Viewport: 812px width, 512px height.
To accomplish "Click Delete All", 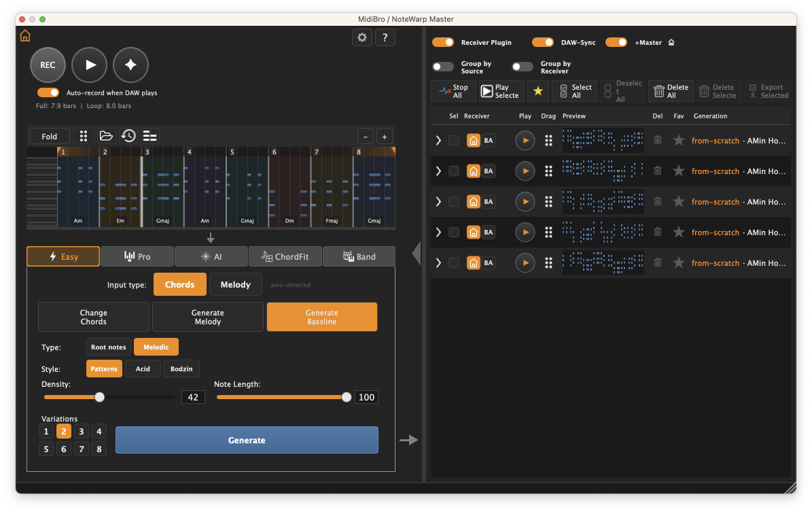I will pos(671,91).
